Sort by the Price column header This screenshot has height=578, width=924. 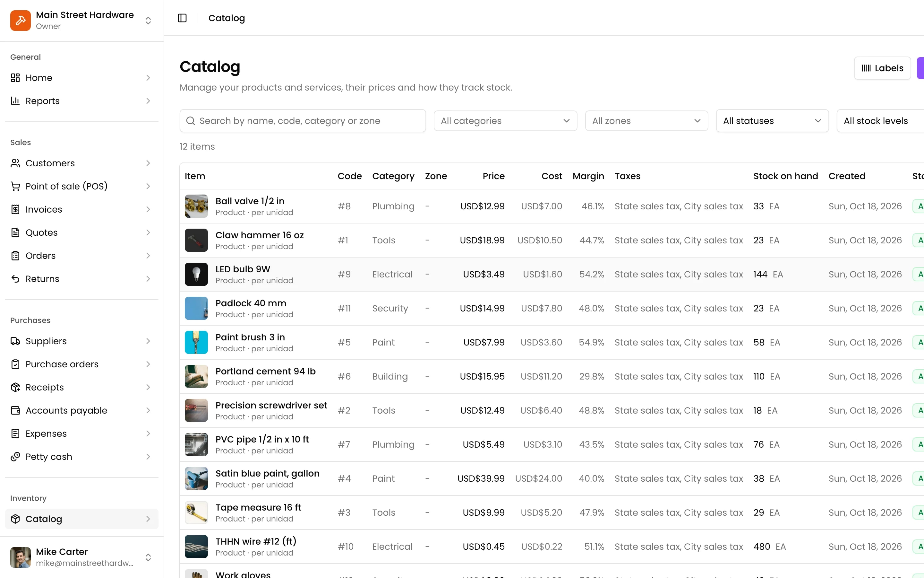tap(493, 176)
